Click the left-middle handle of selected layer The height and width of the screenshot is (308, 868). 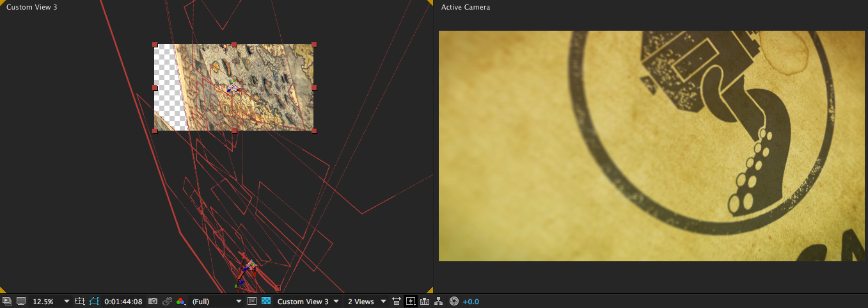click(x=155, y=88)
